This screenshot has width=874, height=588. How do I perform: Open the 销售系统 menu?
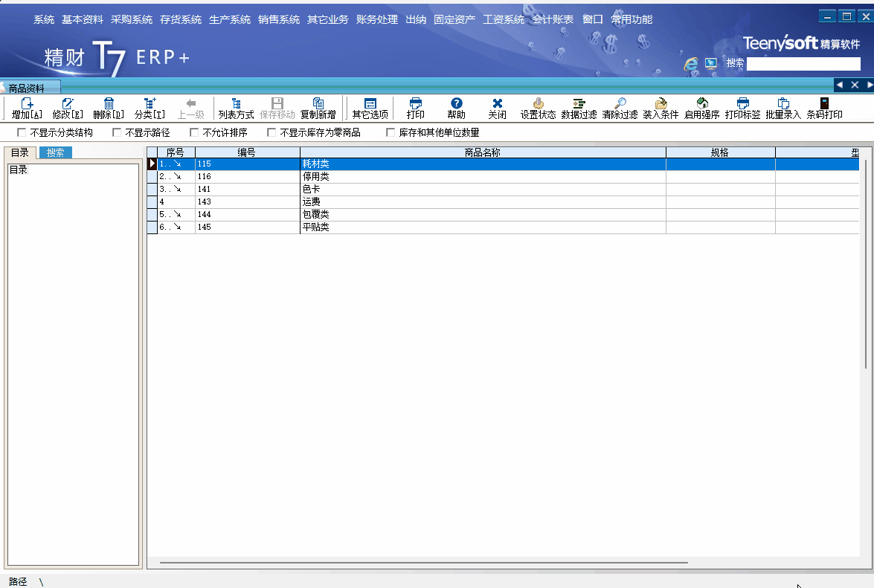[x=279, y=19]
